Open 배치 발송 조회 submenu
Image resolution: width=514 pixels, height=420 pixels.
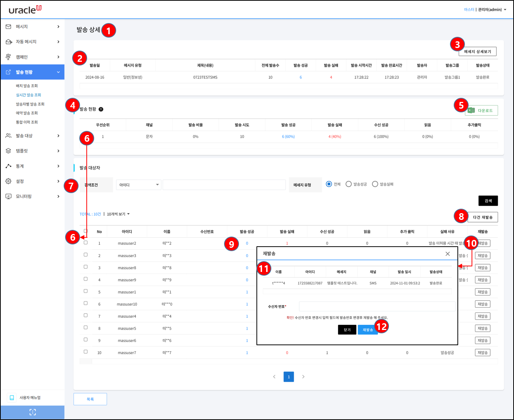(27, 86)
